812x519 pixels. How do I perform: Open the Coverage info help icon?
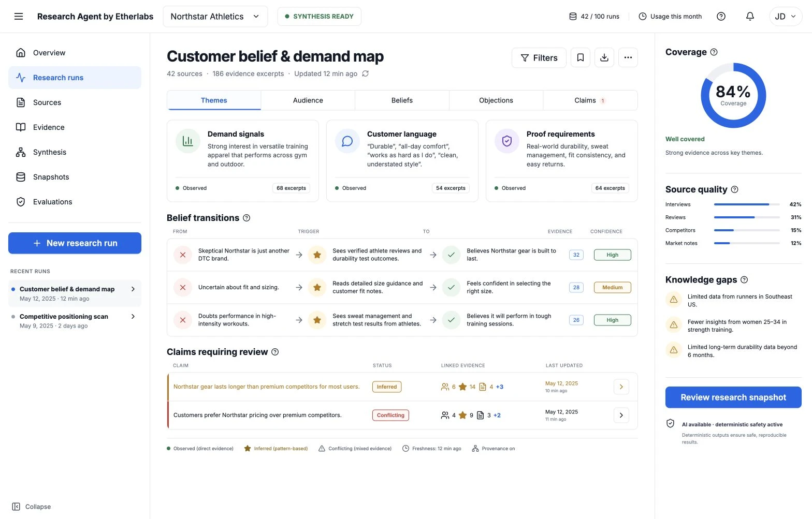coord(714,52)
